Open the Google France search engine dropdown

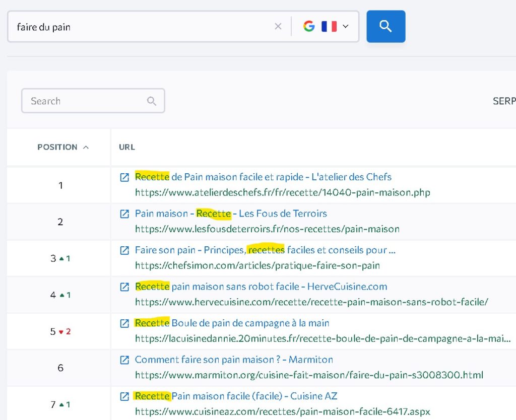tap(326, 26)
